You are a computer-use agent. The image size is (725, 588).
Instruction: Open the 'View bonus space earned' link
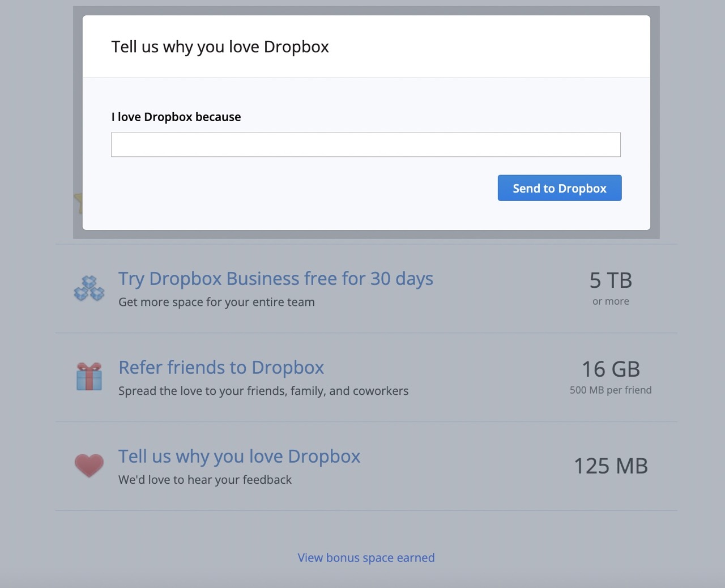[x=366, y=558]
